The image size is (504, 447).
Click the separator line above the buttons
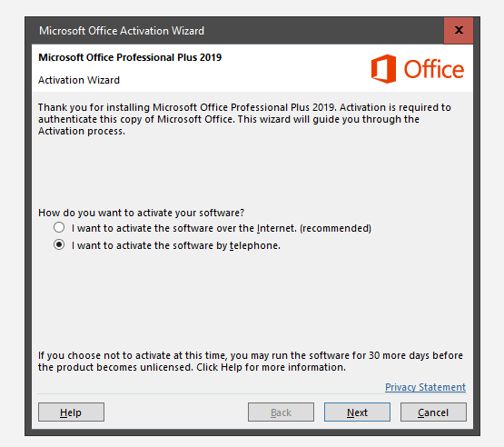pyautogui.click(x=252, y=393)
